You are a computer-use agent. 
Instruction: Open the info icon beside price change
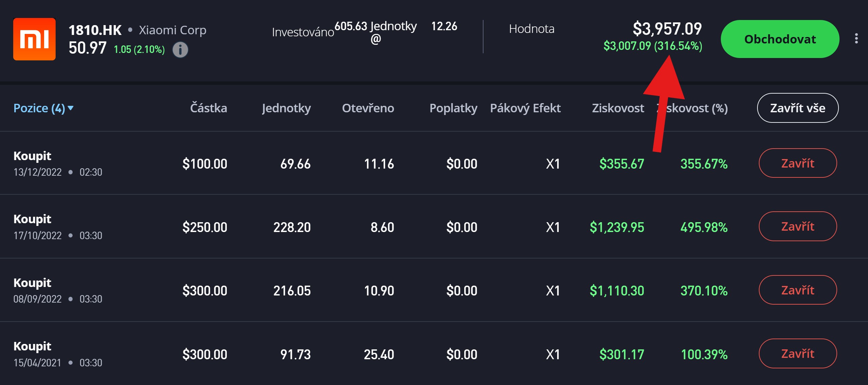pos(180,50)
